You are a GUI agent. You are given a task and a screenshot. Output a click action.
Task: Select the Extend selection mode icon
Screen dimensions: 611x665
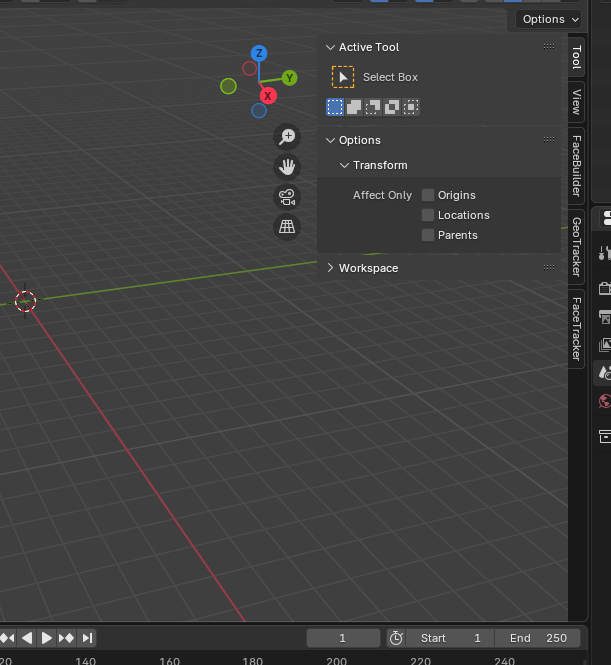coord(354,107)
